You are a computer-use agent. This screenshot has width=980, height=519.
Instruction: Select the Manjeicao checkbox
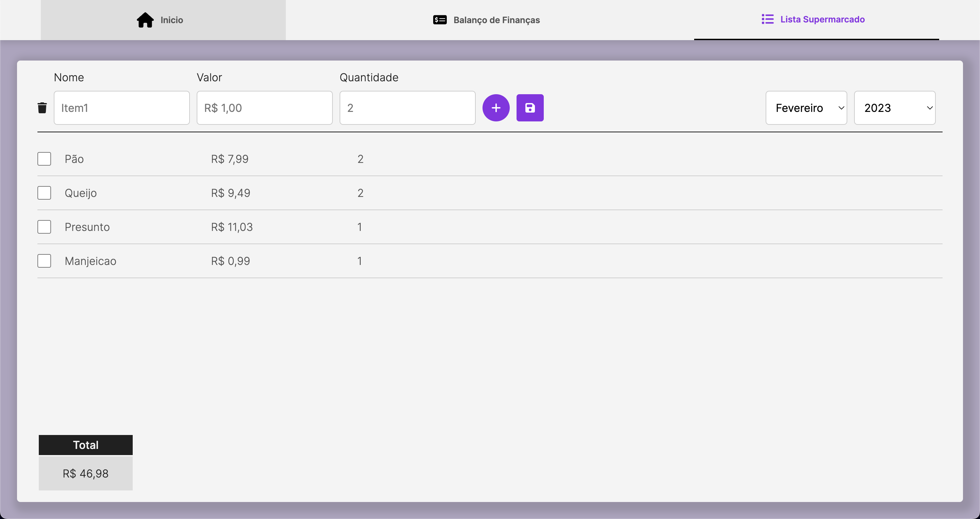[44, 261]
